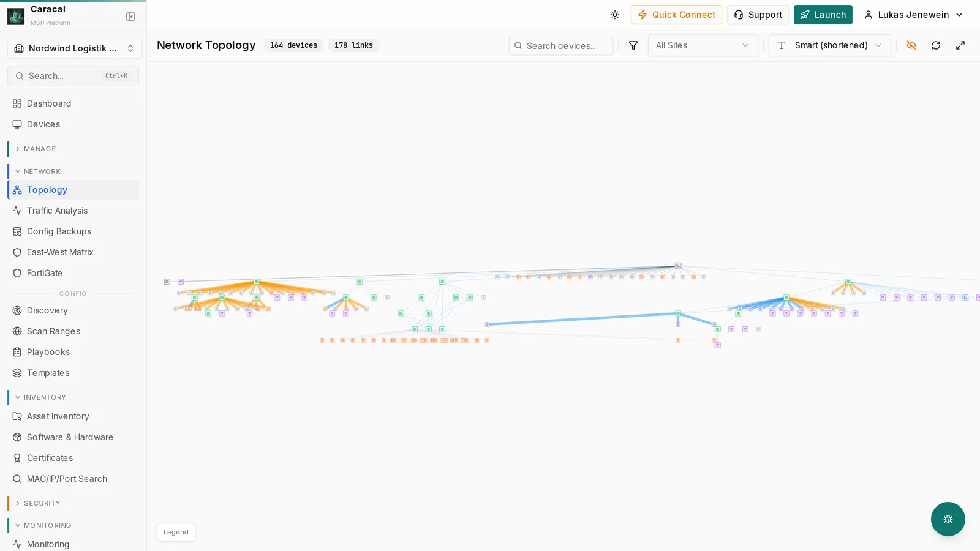Open the device filter funnel icon
The image size is (980, 551).
(x=633, y=45)
